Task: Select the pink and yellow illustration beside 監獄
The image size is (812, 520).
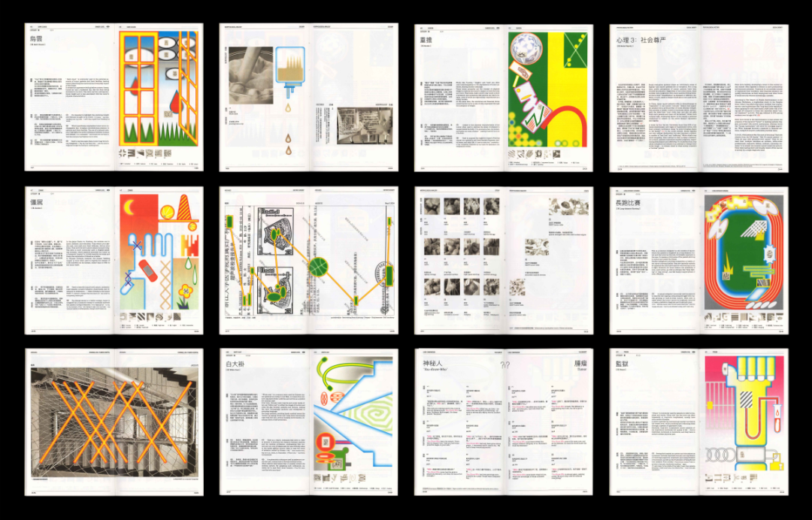Action: tap(743, 414)
